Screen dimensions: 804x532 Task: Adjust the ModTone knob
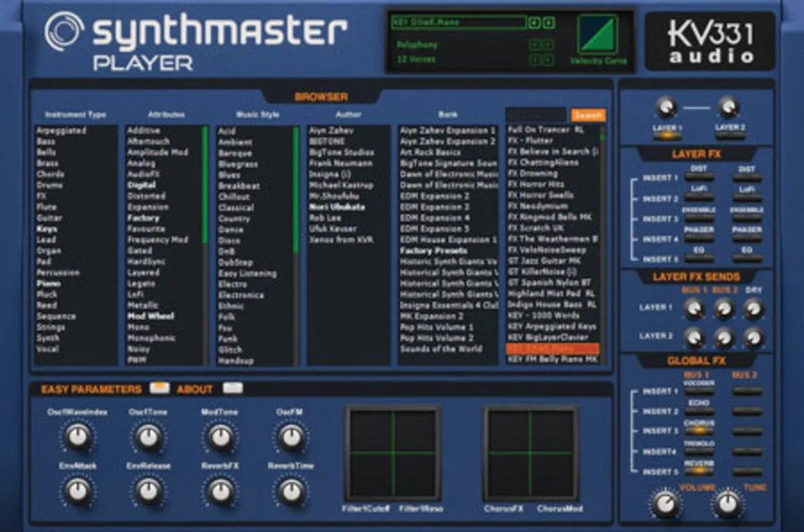pos(221,437)
